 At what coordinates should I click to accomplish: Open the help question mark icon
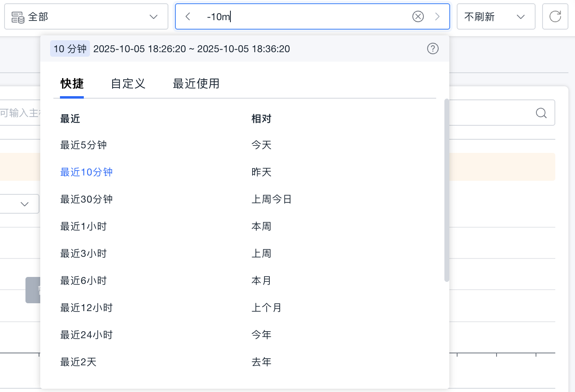tap(432, 48)
